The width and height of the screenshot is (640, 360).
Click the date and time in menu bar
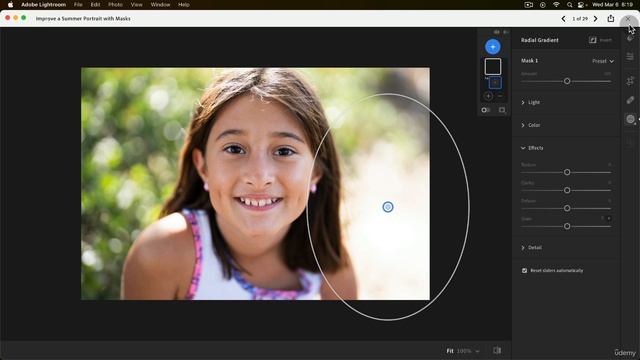(x=612, y=4)
